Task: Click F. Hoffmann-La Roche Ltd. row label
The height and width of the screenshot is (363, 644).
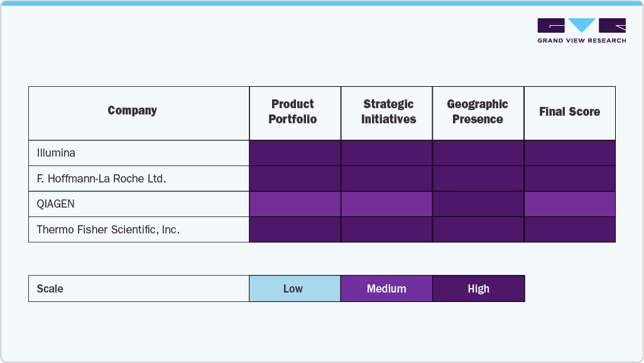Action: pyautogui.click(x=101, y=179)
